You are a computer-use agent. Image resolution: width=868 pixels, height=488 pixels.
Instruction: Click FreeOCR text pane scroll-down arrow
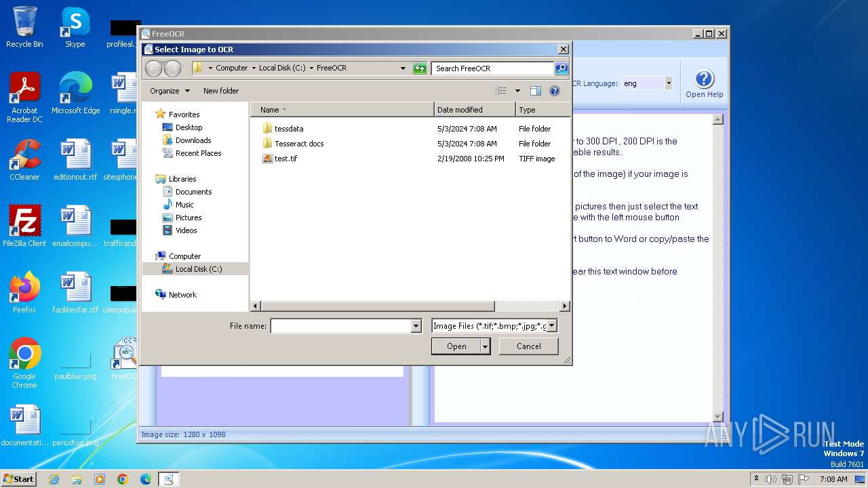pos(718,417)
